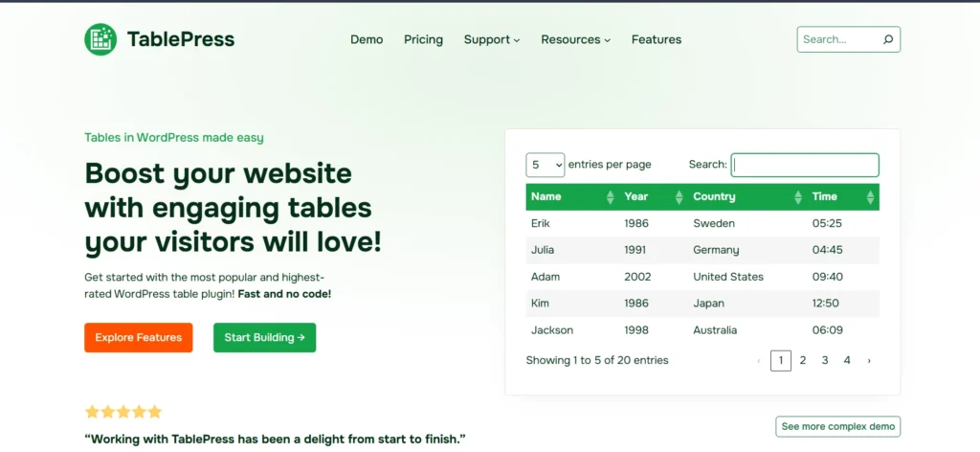The image size is (980, 452).
Task: Open the Features nav link
Action: (x=657, y=39)
